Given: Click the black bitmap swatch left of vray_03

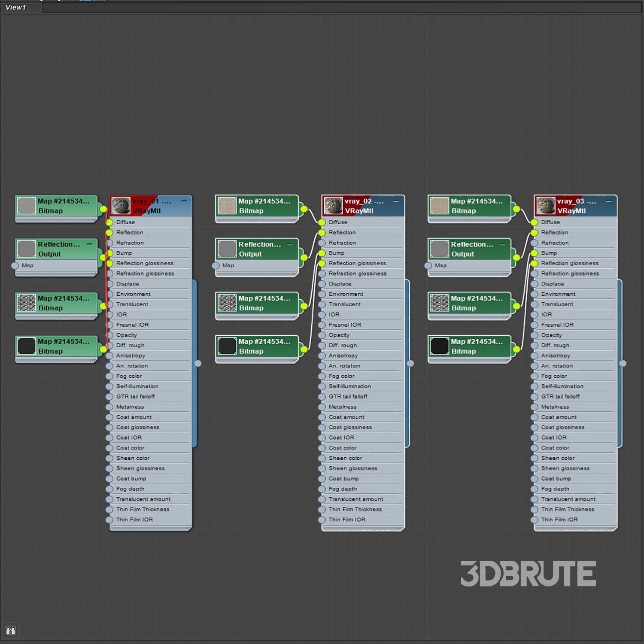Looking at the screenshot, I should 440,346.
